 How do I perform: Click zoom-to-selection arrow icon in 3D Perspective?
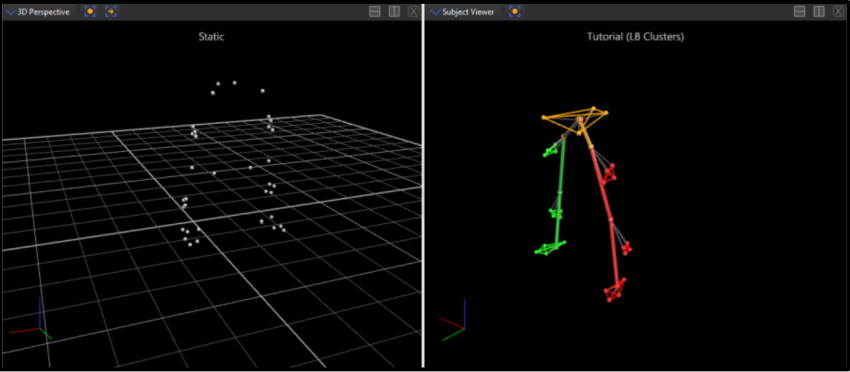click(111, 11)
